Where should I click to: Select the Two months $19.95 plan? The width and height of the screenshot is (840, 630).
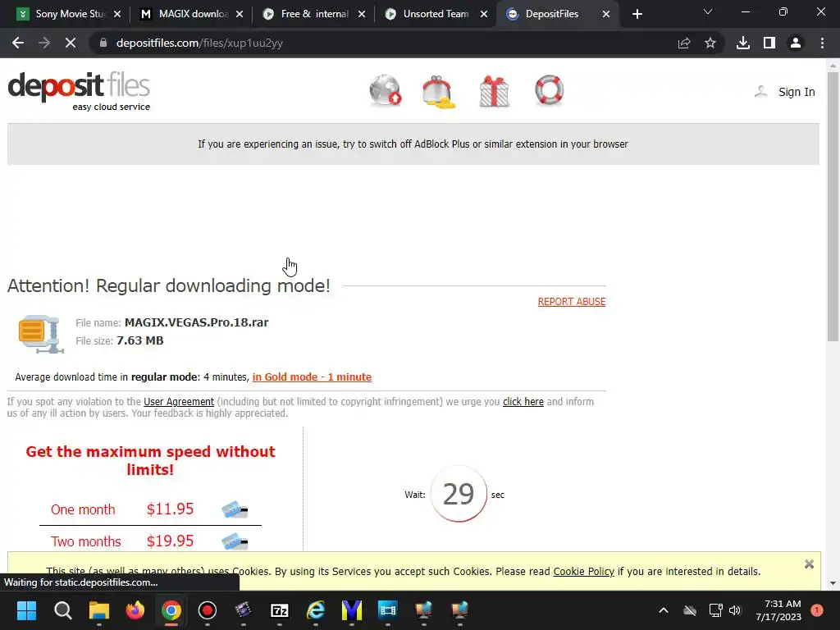[150, 541]
